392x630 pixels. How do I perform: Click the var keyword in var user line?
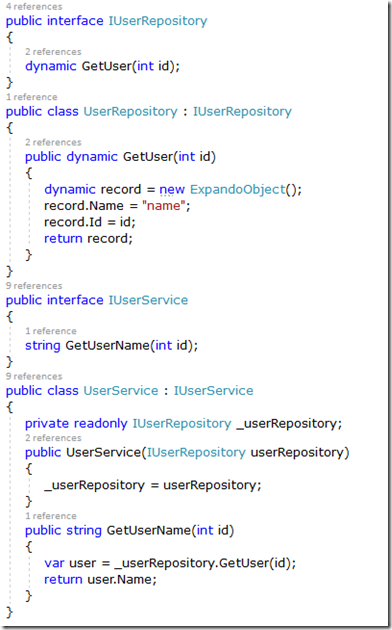tap(54, 563)
